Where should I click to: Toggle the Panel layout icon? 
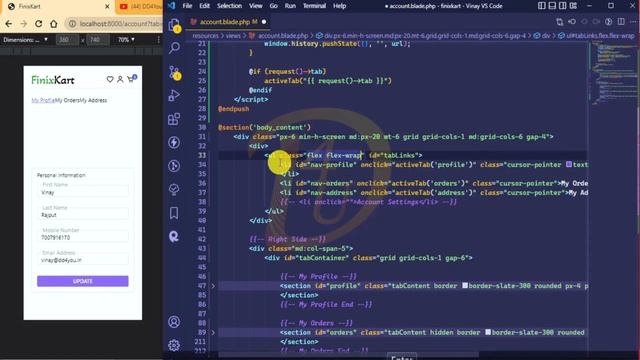552,6
